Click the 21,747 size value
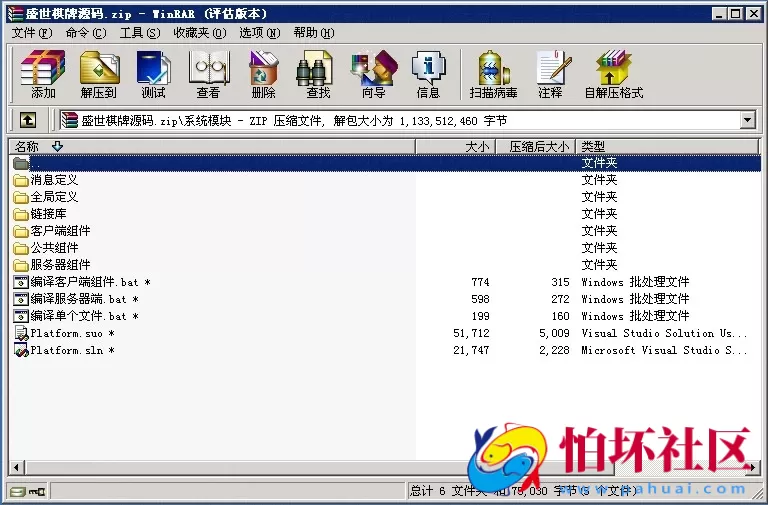Image resolution: width=768 pixels, height=505 pixels. point(471,350)
